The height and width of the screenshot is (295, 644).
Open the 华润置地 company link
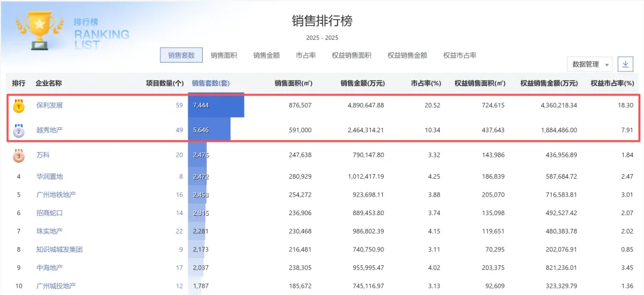click(x=49, y=176)
